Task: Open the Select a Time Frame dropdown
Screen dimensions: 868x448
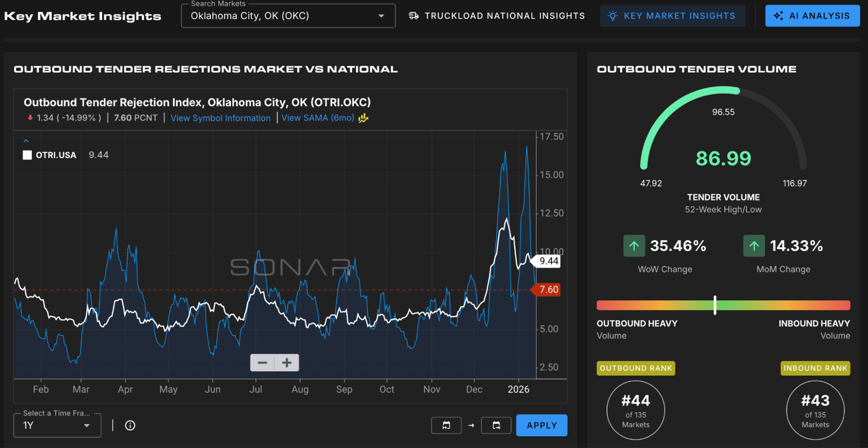Action: (x=57, y=425)
